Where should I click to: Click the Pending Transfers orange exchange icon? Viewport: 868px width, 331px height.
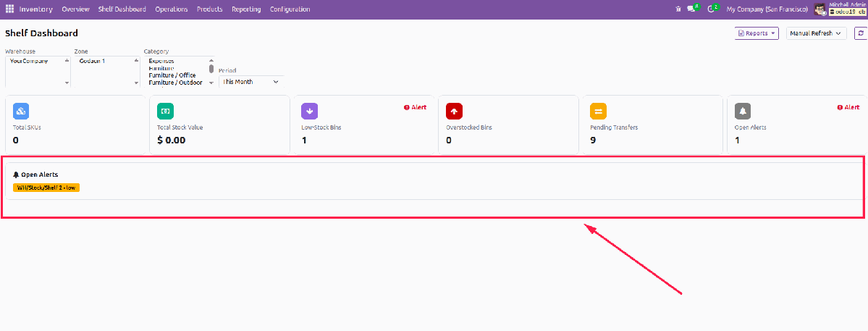tap(599, 112)
